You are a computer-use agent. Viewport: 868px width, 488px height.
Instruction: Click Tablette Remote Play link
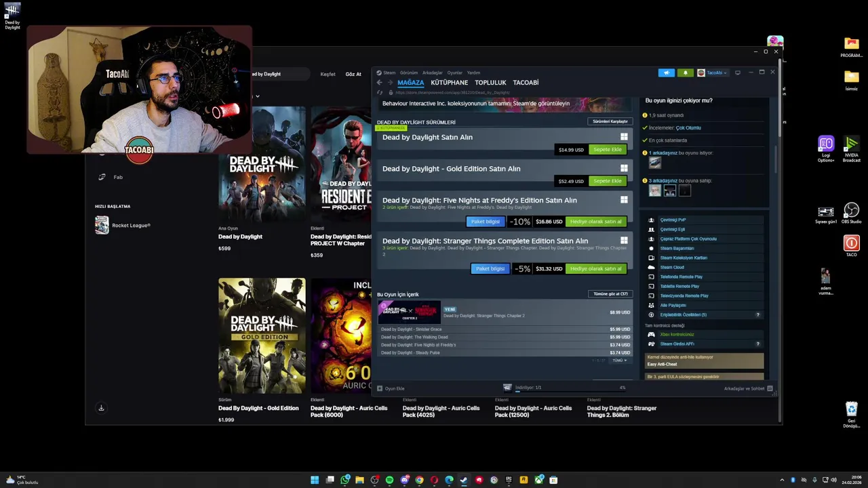(x=681, y=286)
